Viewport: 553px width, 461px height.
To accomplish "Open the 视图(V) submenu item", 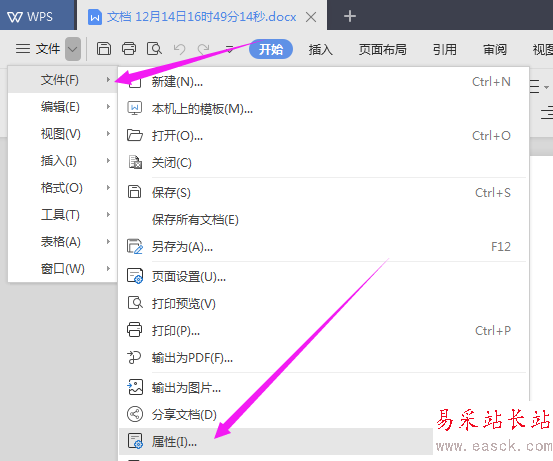I will [62, 134].
